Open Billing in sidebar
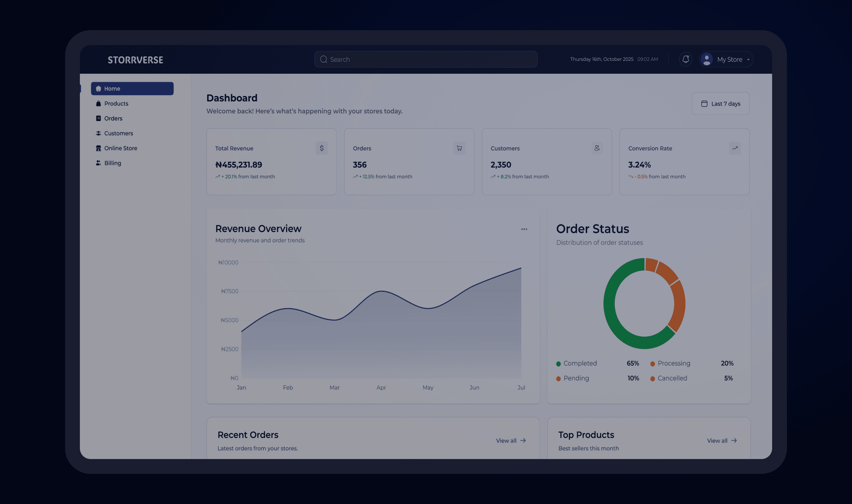Viewport: 852px width, 504px height. pyautogui.click(x=112, y=163)
